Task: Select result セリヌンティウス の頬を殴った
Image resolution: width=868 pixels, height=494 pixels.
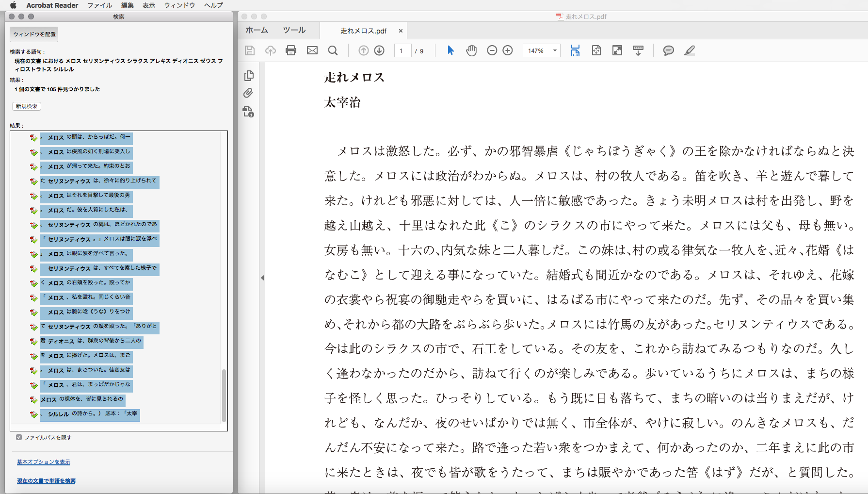Action: 99,327
